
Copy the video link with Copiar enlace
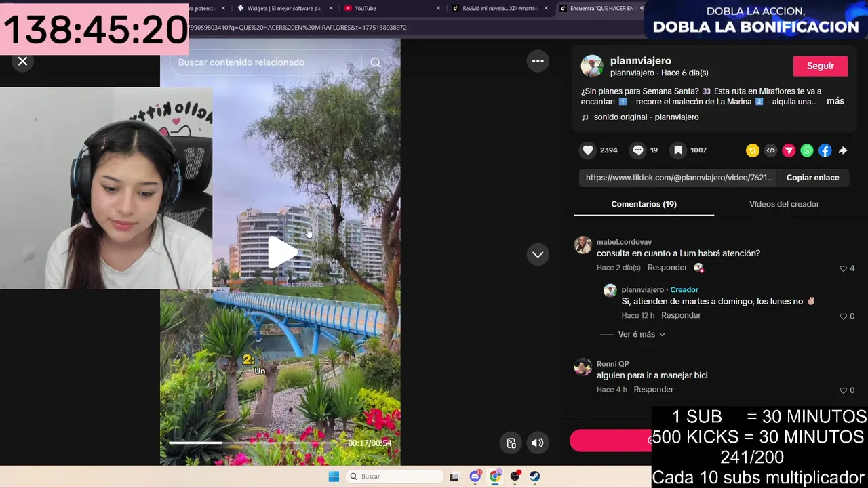[812, 178]
